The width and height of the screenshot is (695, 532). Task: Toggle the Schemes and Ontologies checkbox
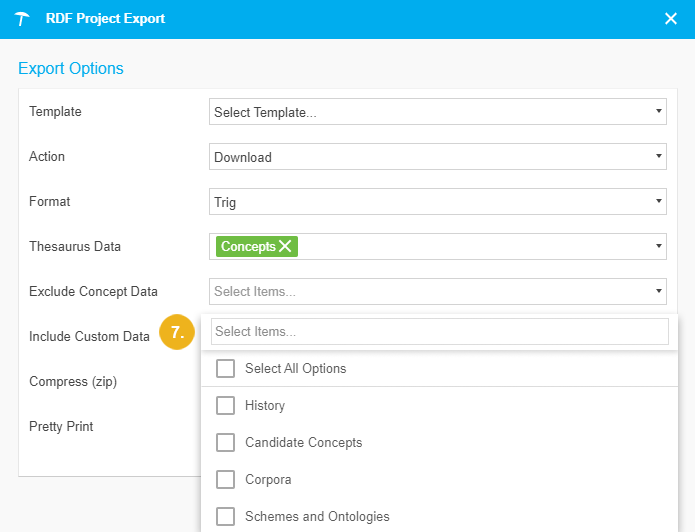226,517
